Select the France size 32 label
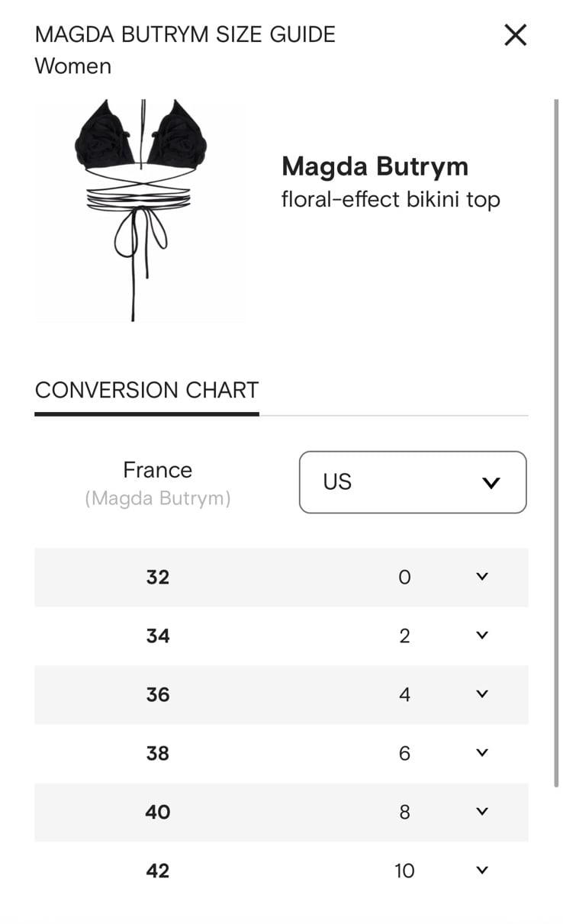Image resolution: width=563 pixels, height=924 pixels. [158, 578]
